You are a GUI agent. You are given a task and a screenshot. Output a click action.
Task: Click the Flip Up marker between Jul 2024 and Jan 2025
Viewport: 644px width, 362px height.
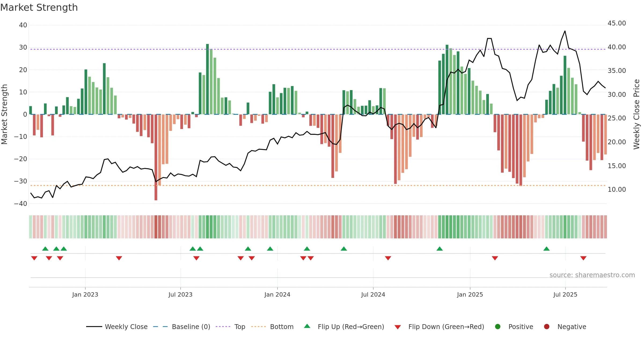440,249
